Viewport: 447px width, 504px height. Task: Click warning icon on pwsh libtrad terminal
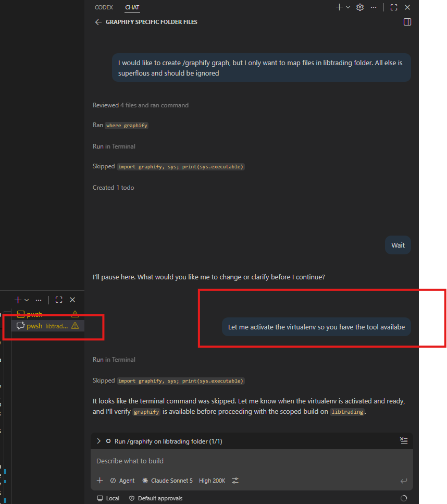point(75,326)
